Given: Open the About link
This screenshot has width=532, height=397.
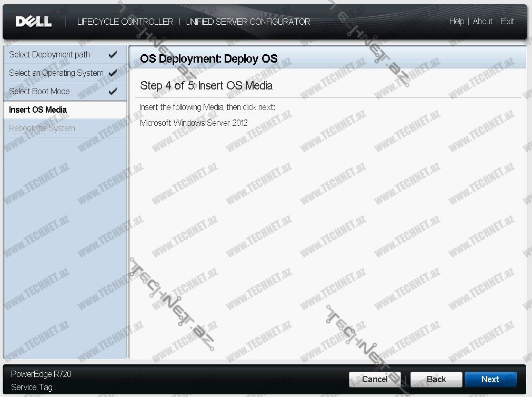Looking at the screenshot, I should (483, 22).
